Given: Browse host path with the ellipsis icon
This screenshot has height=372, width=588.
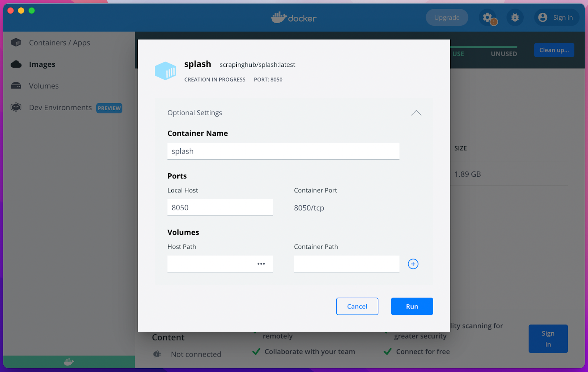Looking at the screenshot, I should (261, 264).
